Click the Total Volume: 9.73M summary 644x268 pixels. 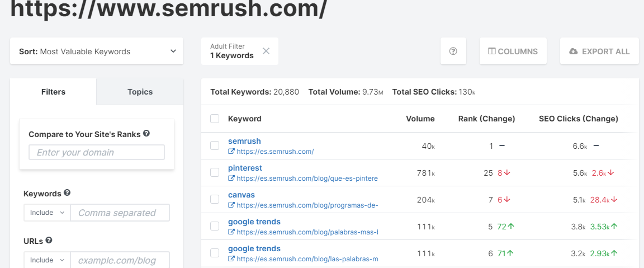346,92
